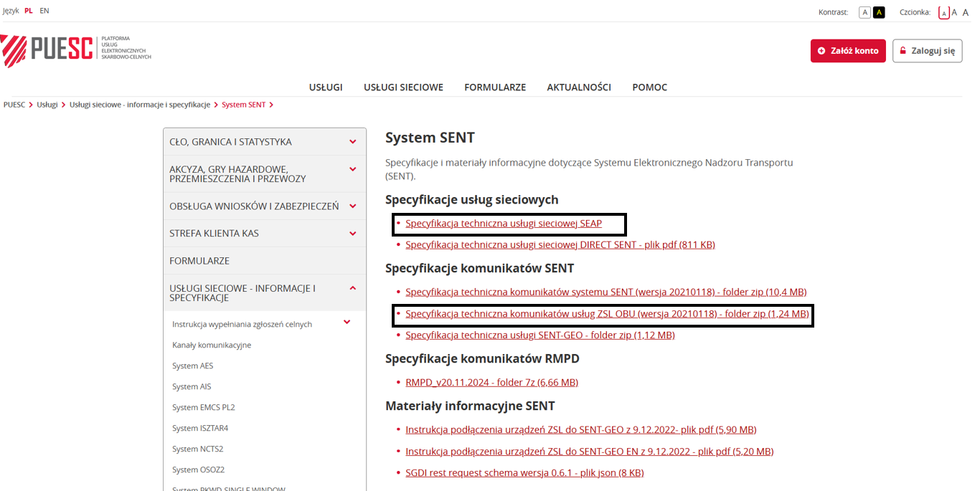
Task: Click the Załóż konto button
Action: 848,51
